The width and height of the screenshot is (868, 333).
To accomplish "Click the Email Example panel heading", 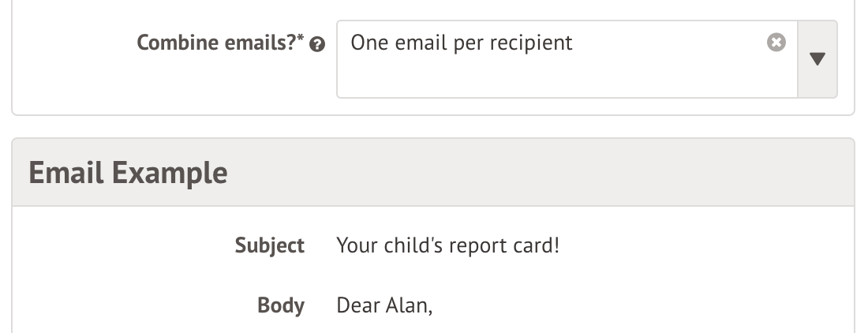I will tap(128, 172).
